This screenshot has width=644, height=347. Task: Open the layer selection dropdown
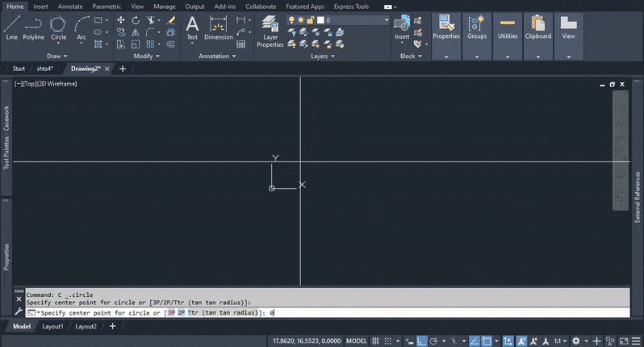[x=387, y=19]
